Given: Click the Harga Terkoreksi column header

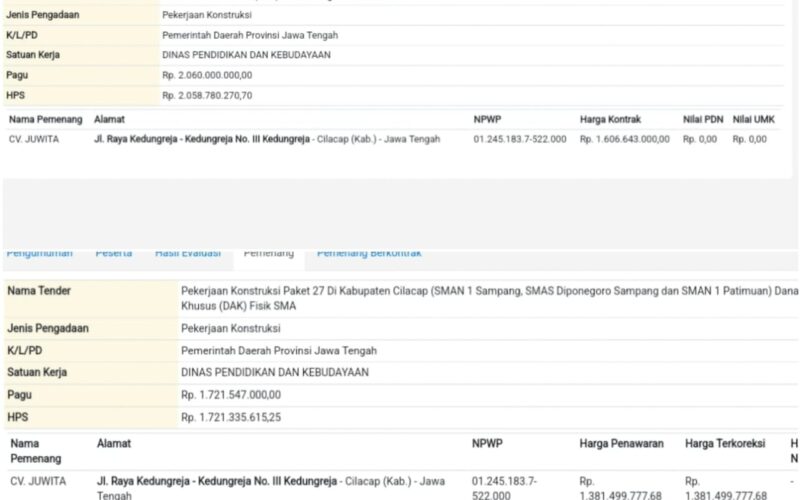Looking at the screenshot, I should pos(723,443).
